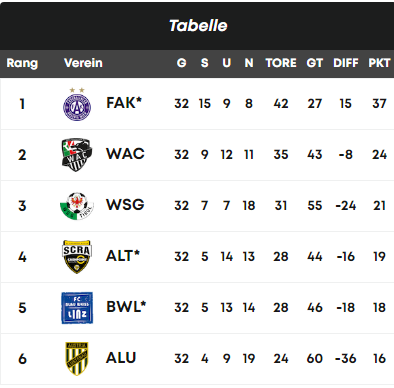Click FAK's 37 points value
The image size is (394, 388).
[x=379, y=104]
